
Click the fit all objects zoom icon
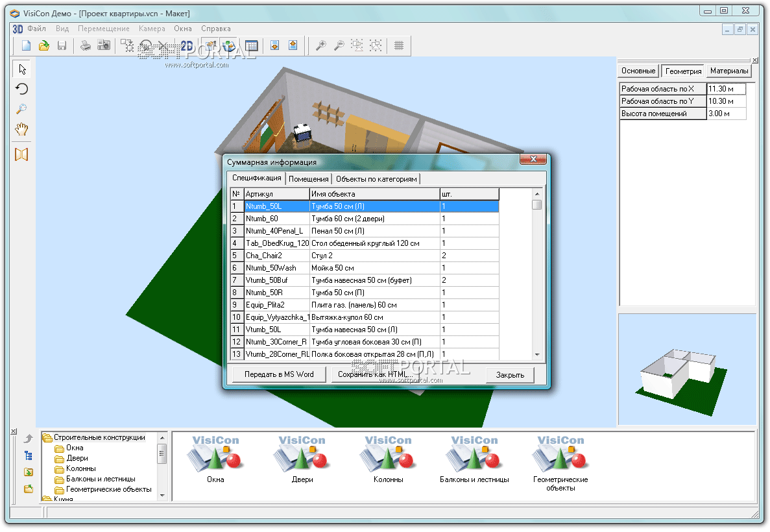pyautogui.click(x=376, y=45)
